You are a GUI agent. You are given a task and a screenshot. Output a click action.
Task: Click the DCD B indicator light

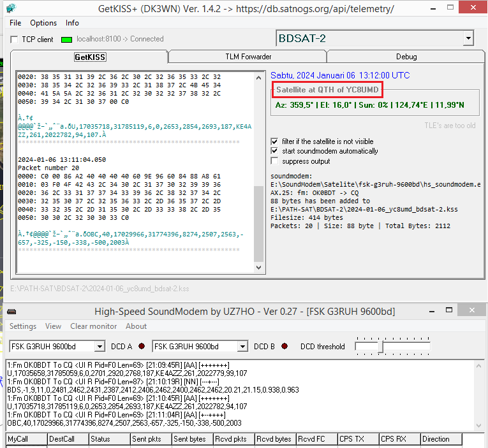tap(285, 346)
